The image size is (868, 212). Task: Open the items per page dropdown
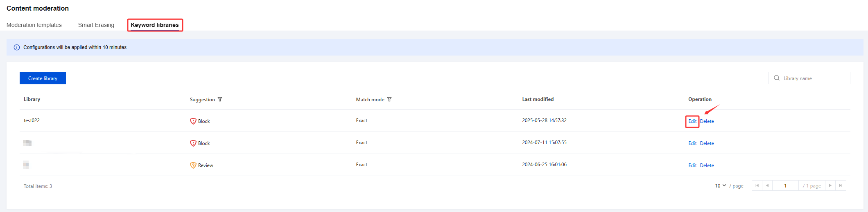(x=721, y=185)
